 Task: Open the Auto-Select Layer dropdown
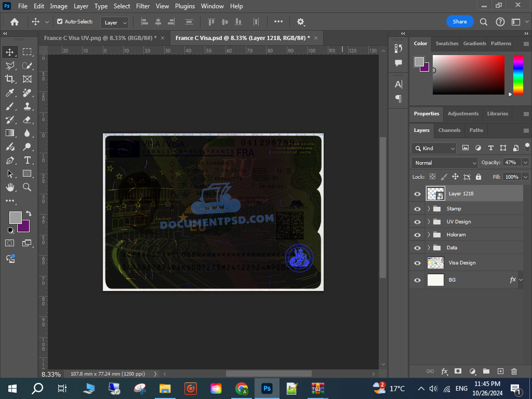coord(114,22)
